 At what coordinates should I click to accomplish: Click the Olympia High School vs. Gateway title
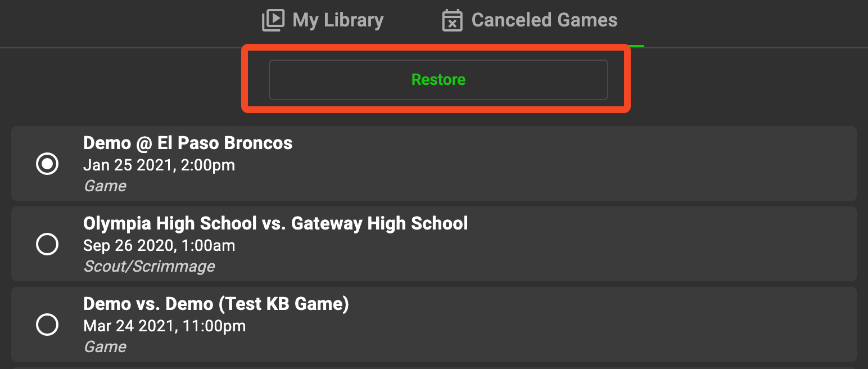tap(275, 223)
